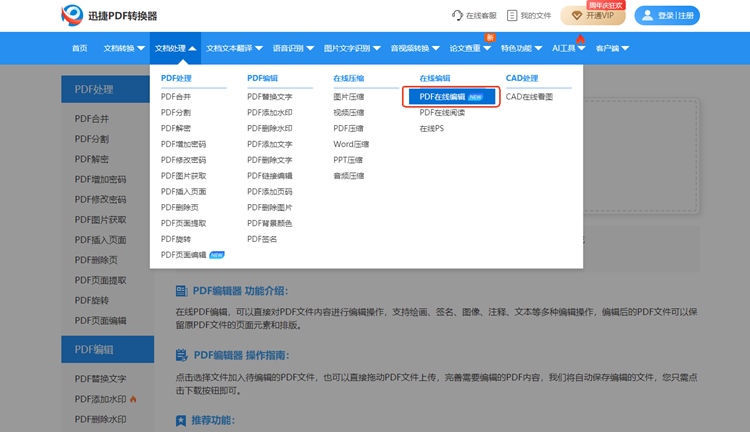Choose PDF图片获取 in the dropdown menu
The image size is (750, 432).
(183, 176)
